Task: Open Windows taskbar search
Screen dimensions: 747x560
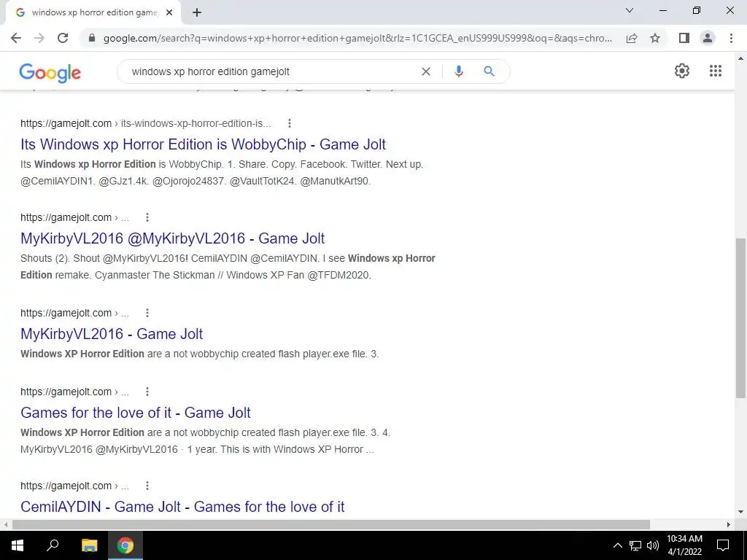Action: pyautogui.click(x=53, y=545)
